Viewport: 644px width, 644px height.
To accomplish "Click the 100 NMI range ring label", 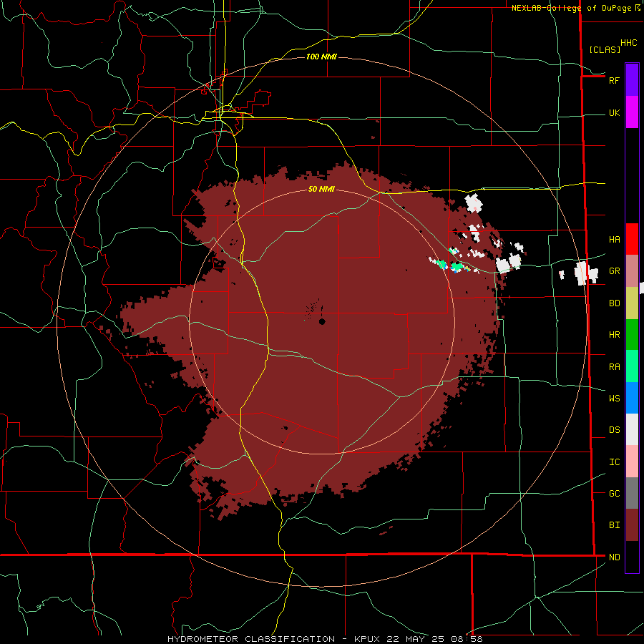I will (321, 57).
